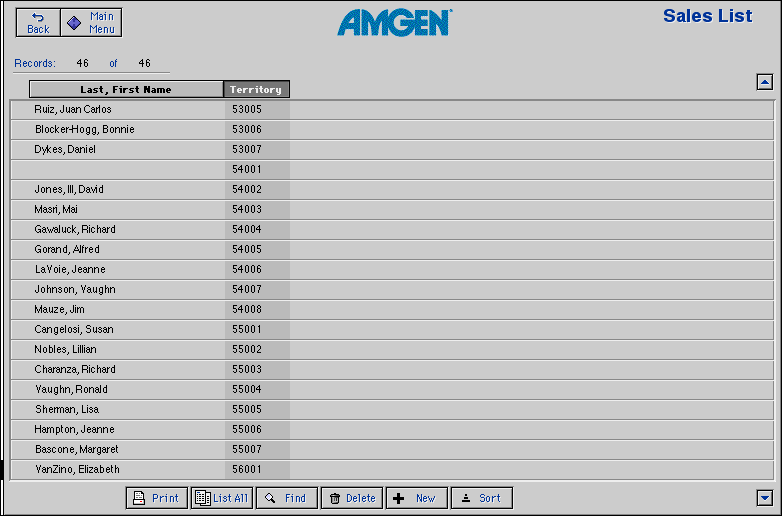Click territory value 54005

coord(247,249)
